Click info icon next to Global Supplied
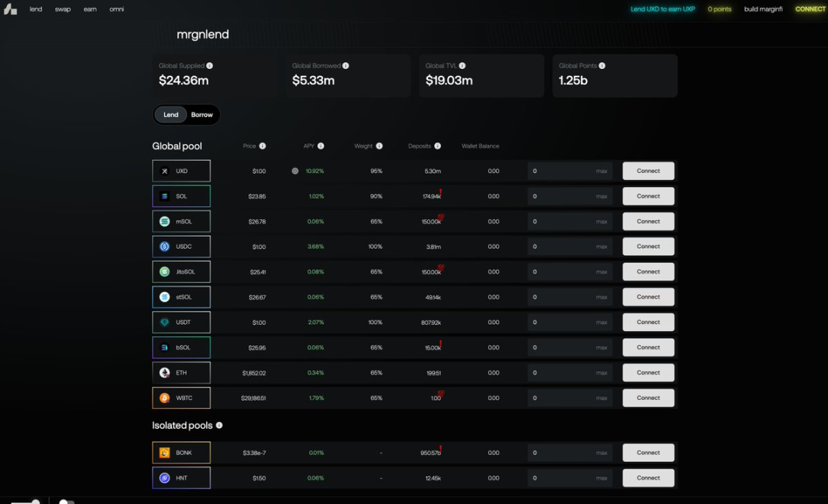The width and height of the screenshot is (828, 504). pyautogui.click(x=209, y=66)
